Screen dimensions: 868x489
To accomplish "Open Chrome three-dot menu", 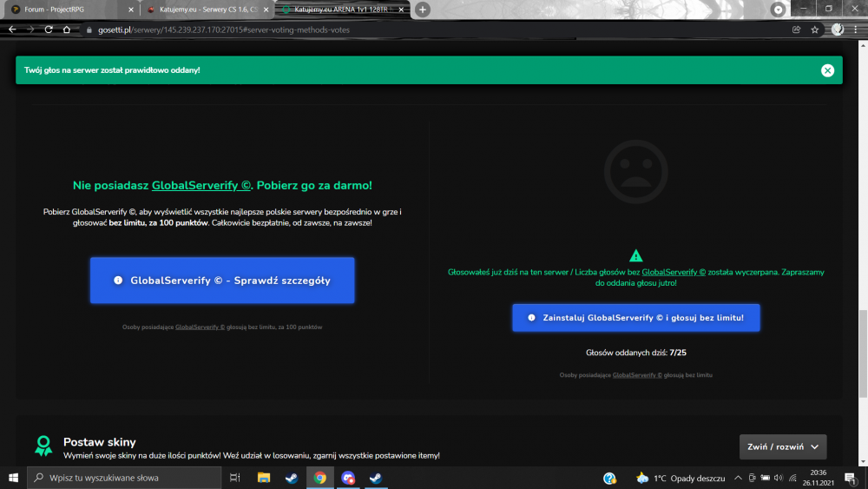I will pos(856,30).
